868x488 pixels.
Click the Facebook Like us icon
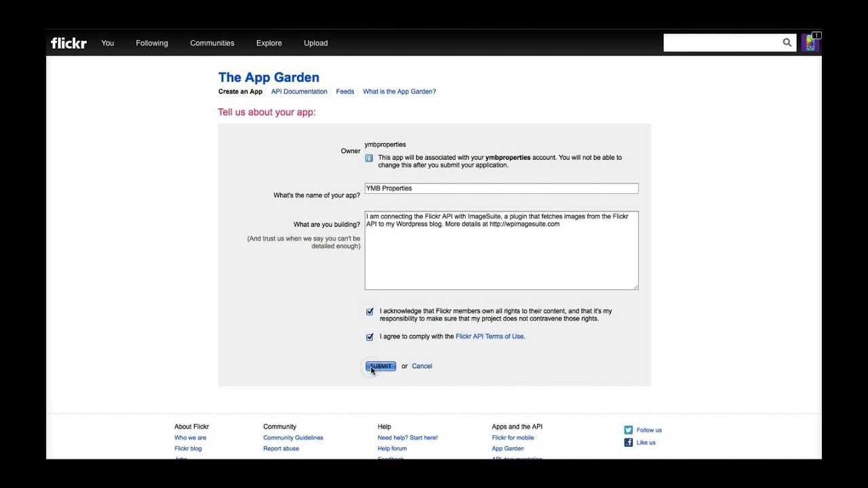[x=628, y=443]
